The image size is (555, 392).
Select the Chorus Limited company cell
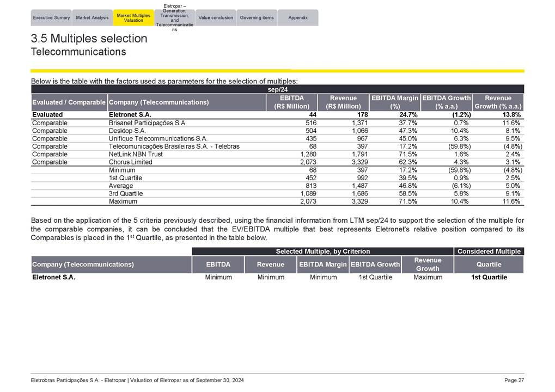[x=130, y=162]
